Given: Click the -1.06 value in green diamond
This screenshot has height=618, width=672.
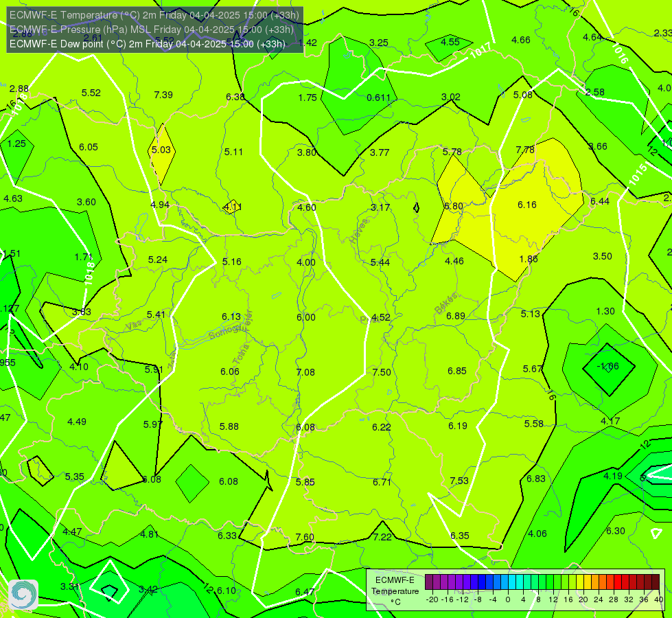Looking at the screenshot, I should [608, 366].
